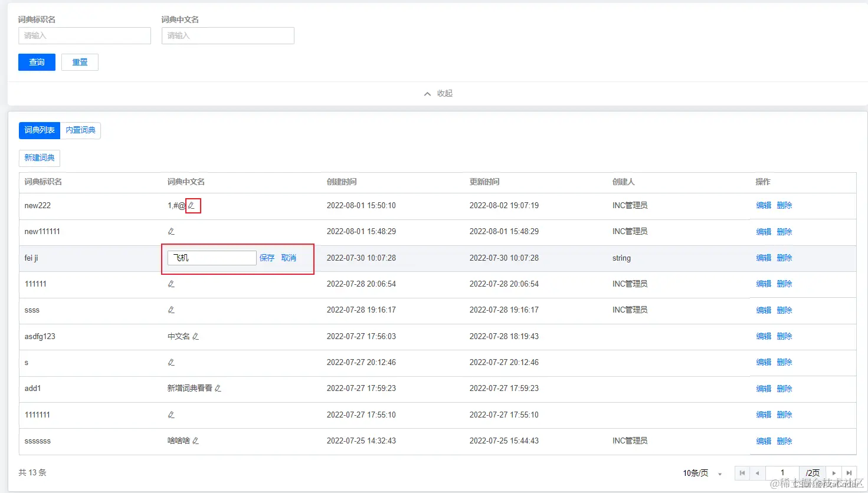
Task: Click 取消 to cancel the fei ji row edit
Action: pos(289,258)
